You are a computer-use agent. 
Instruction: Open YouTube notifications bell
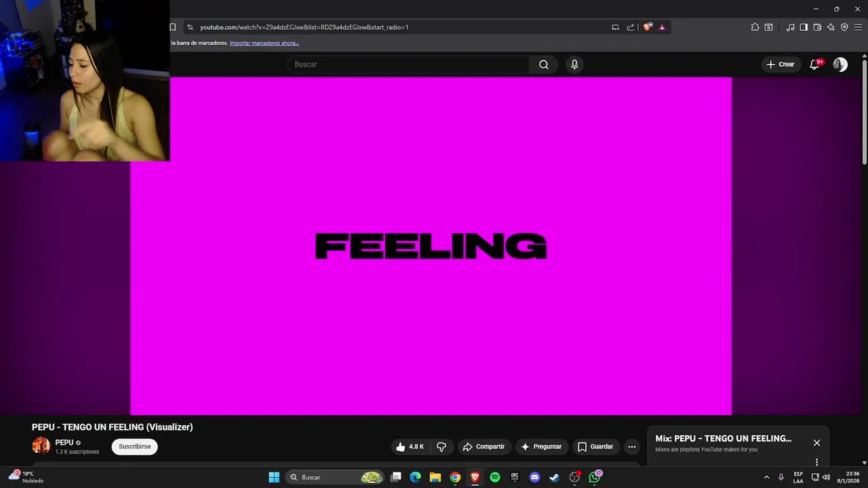point(815,64)
